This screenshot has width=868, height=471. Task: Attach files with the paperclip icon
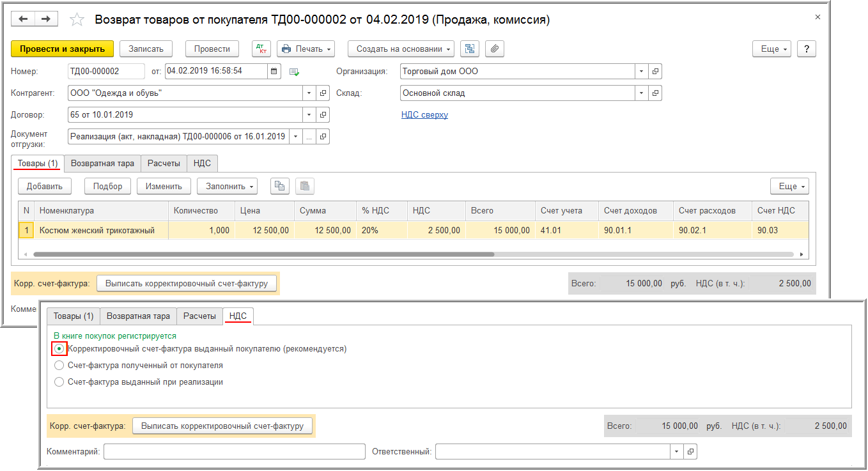495,49
